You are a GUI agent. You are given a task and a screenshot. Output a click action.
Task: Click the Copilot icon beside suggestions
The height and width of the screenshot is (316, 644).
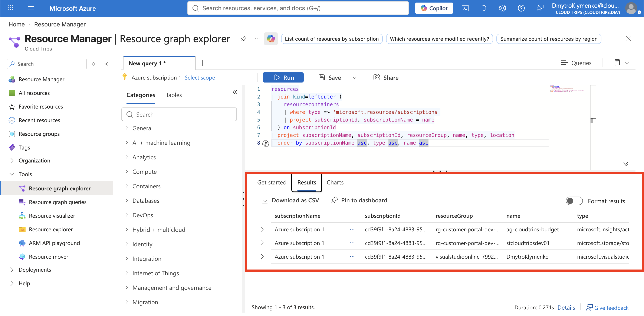tap(271, 39)
